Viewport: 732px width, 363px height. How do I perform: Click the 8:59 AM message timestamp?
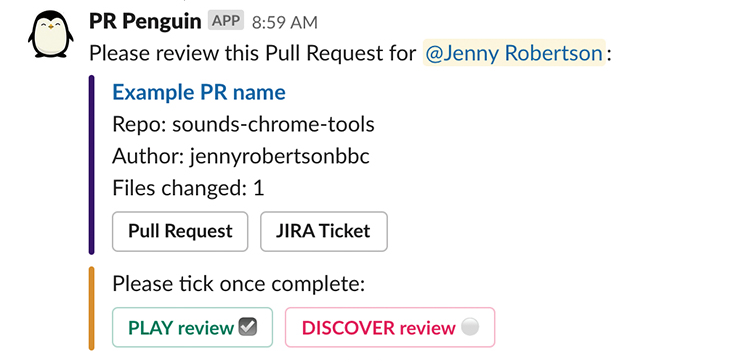(285, 22)
